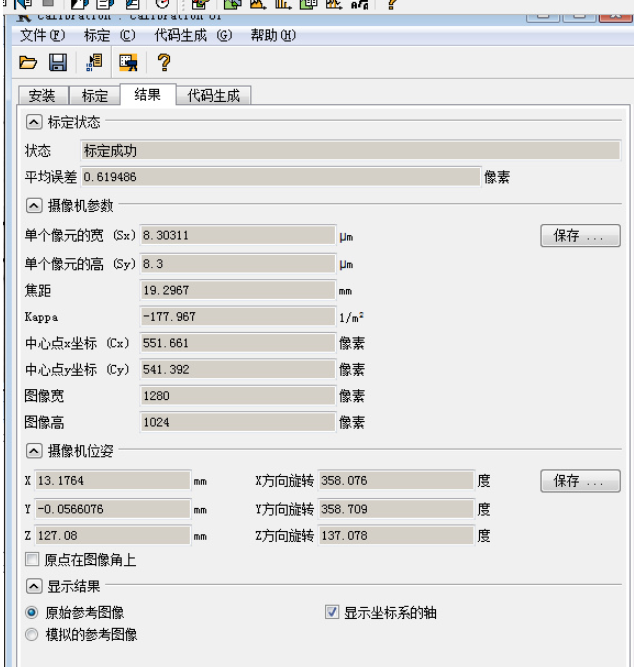
Task: Uncheck 显示坐标系的轴 checkbox
Action: (331, 612)
